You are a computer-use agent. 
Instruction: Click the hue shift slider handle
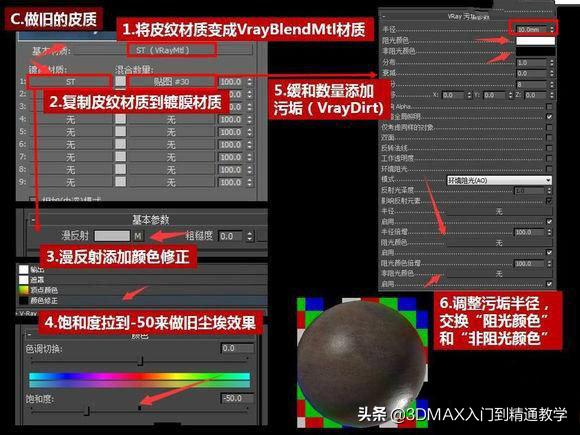coord(140,361)
